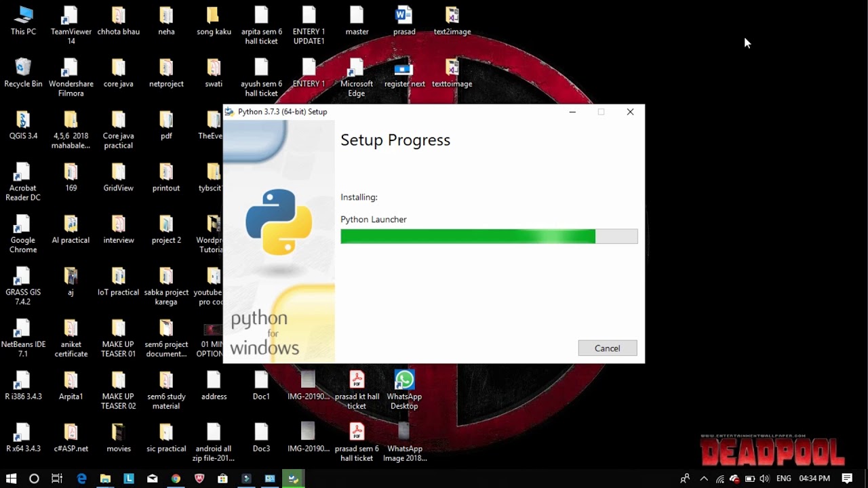Select the master desktop file

[x=357, y=21]
